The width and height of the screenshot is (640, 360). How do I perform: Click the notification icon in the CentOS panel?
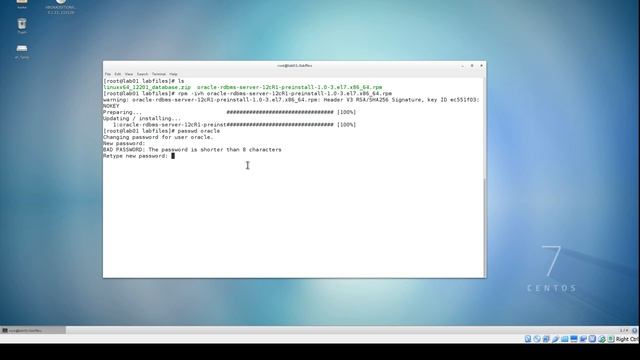pos(634,330)
